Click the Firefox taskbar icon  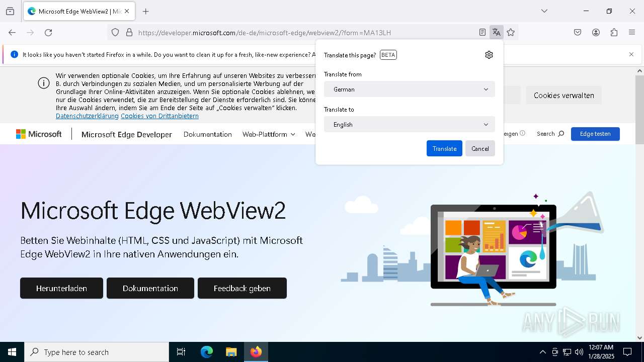[x=256, y=352]
